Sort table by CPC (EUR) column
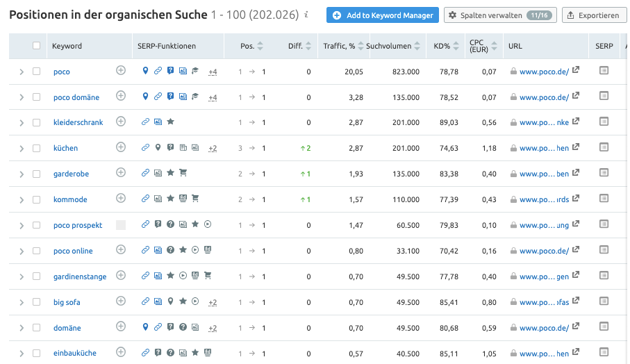Image resolution: width=630 pixels, height=364 pixels. (494, 46)
